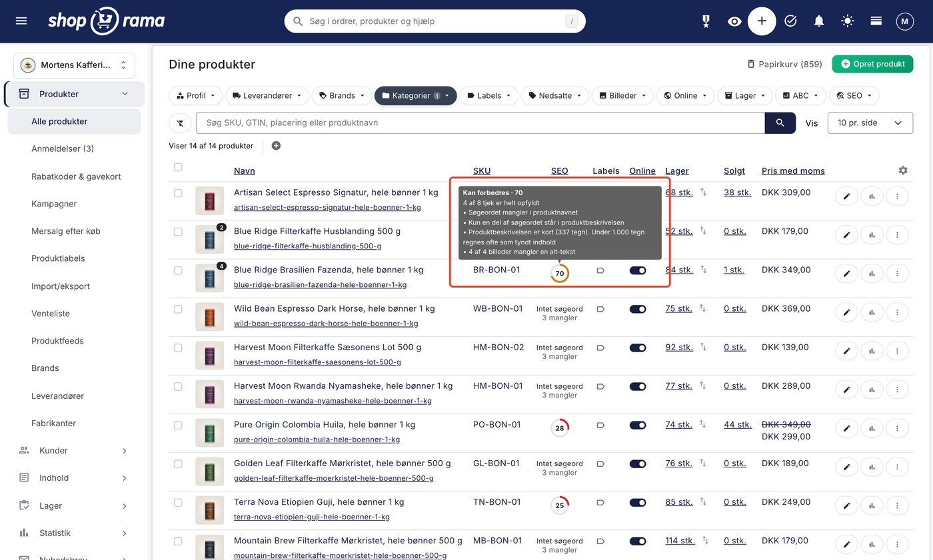Viewport: 933px width, 560px height.
Task: Disable online switch for Pure Origin Colombia Huila
Action: (638, 425)
